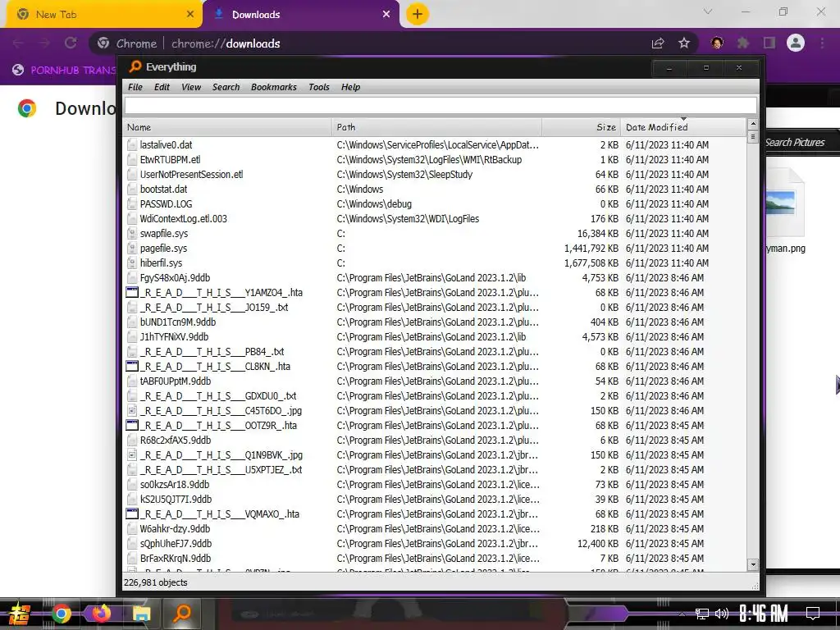Reload the Chrome page

pos(71,43)
